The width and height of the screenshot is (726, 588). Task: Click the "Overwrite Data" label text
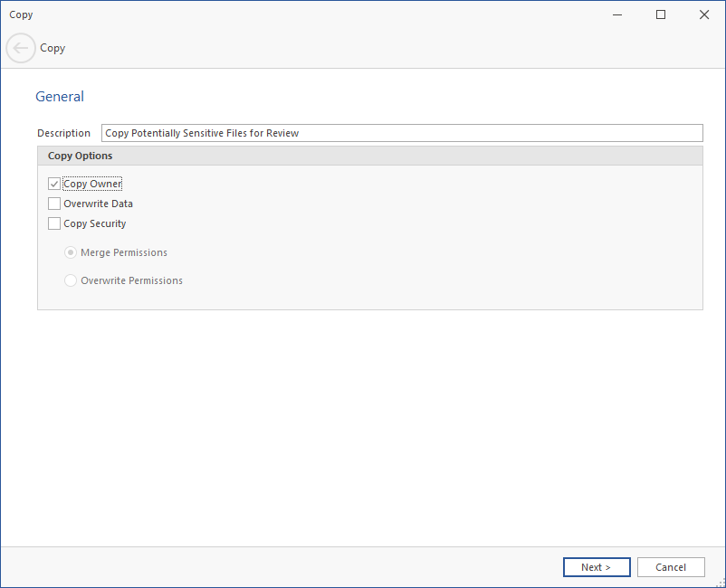coord(98,204)
